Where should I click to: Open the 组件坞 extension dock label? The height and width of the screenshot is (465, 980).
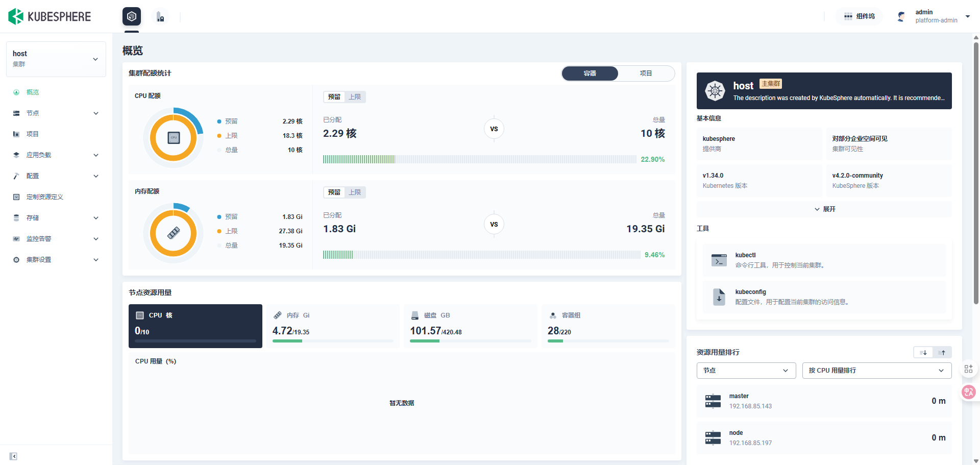(866, 16)
